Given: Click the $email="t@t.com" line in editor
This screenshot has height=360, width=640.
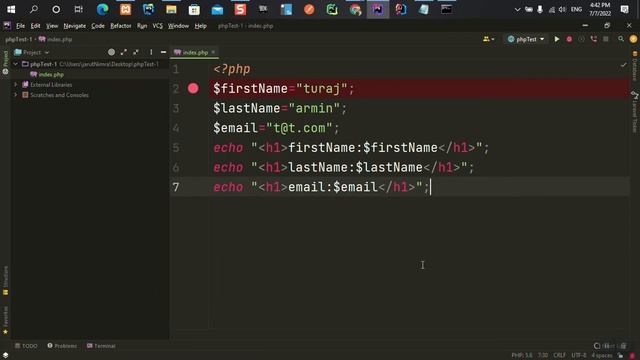Looking at the screenshot, I should (276, 128).
